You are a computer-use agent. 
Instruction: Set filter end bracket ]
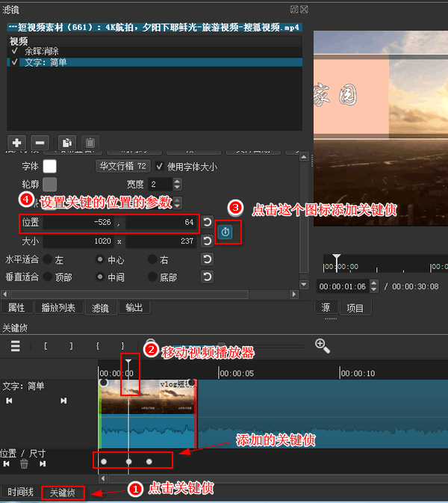(x=71, y=346)
